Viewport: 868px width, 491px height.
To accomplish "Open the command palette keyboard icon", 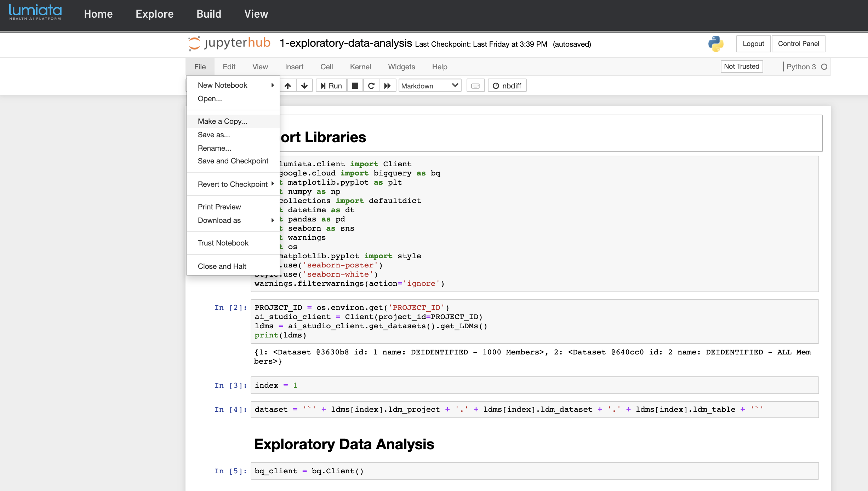I will pyautogui.click(x=475, y=86).
